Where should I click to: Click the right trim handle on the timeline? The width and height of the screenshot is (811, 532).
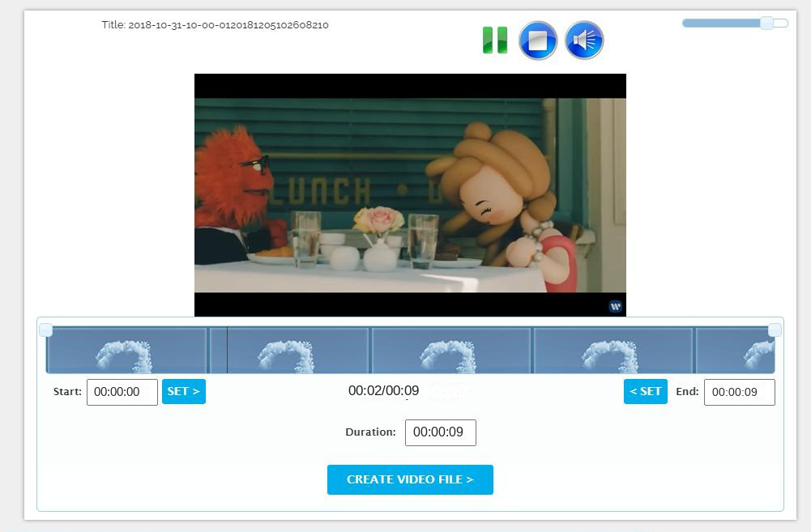coord(775,330)
